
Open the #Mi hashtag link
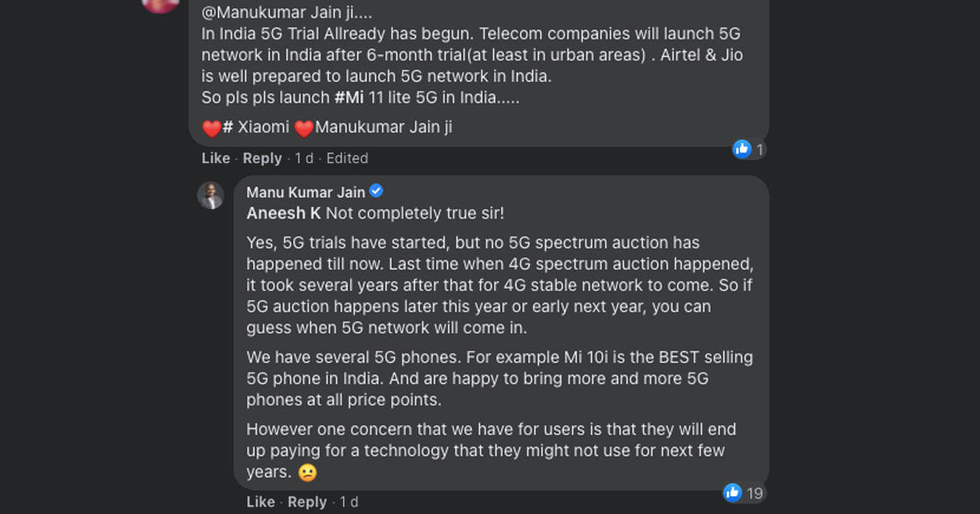[x=349, y=99]
